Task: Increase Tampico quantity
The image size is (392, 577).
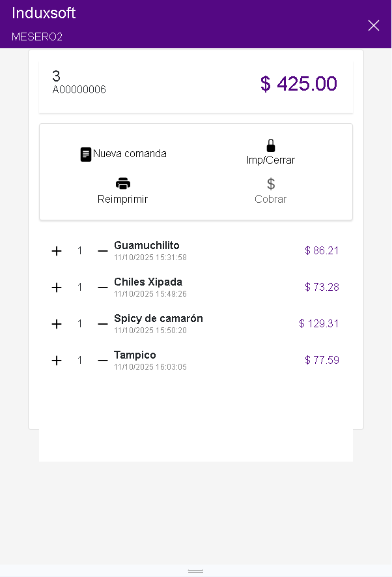Action: coord(57,361)
